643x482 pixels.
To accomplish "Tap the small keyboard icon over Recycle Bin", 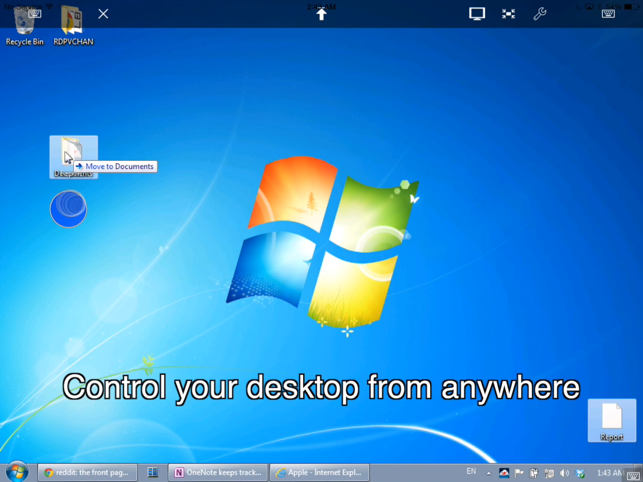I will coord(35,14).
